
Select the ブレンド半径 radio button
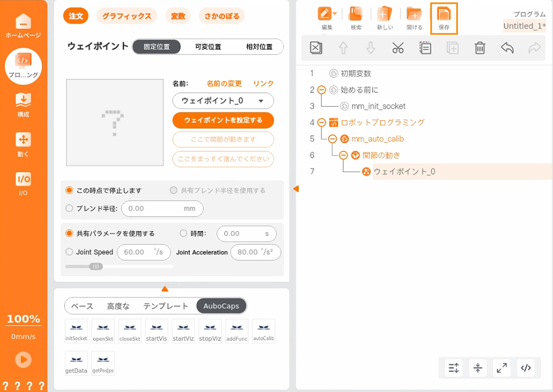click(x=70, y=208)
